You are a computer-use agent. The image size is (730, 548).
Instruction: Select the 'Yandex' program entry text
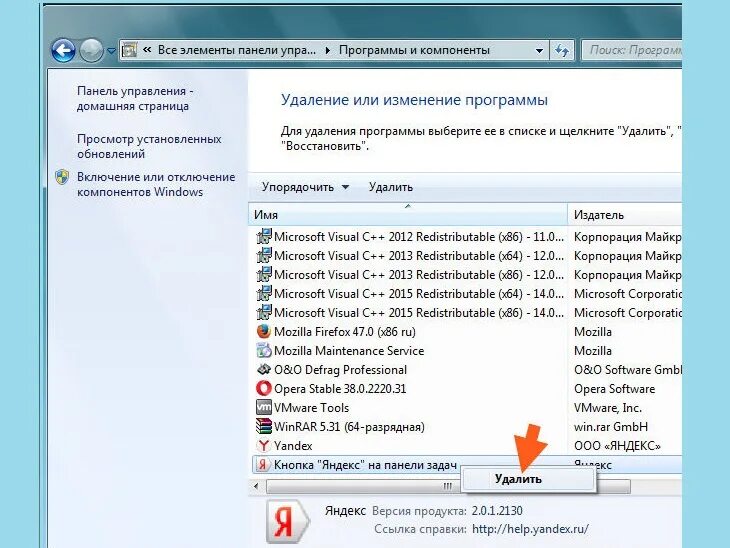[x=293, y=446]
